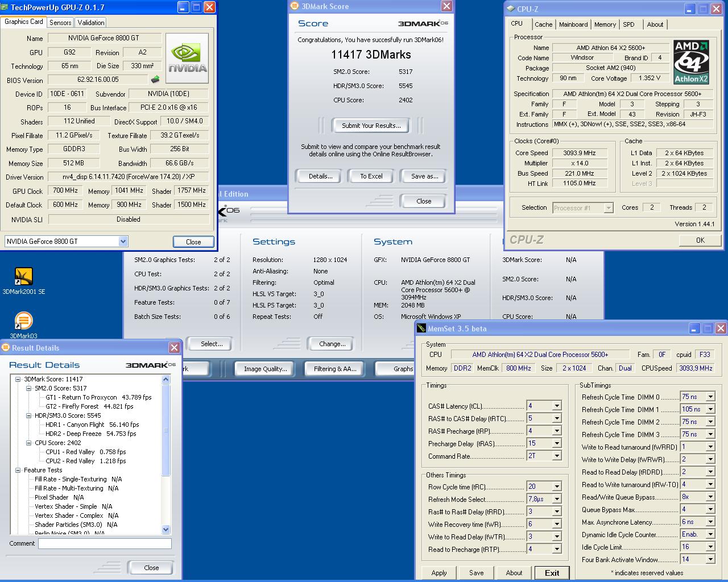
Task: Open the Write Recovery time (tWR) dropdown
Action: pos(556,524)
